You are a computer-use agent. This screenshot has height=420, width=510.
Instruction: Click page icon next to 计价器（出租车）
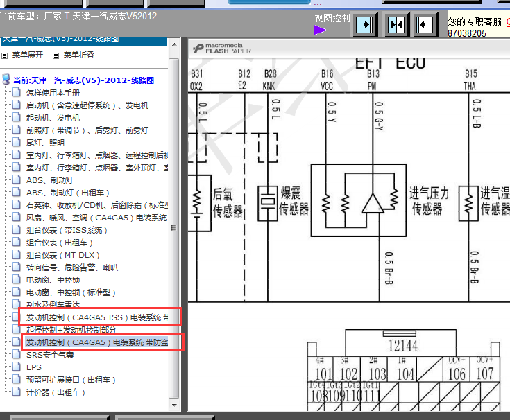pyautogui.click(x=17, y=392)
